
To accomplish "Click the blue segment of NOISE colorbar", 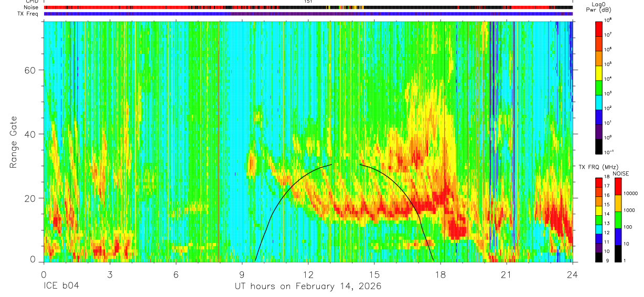I will coord(618,236).
